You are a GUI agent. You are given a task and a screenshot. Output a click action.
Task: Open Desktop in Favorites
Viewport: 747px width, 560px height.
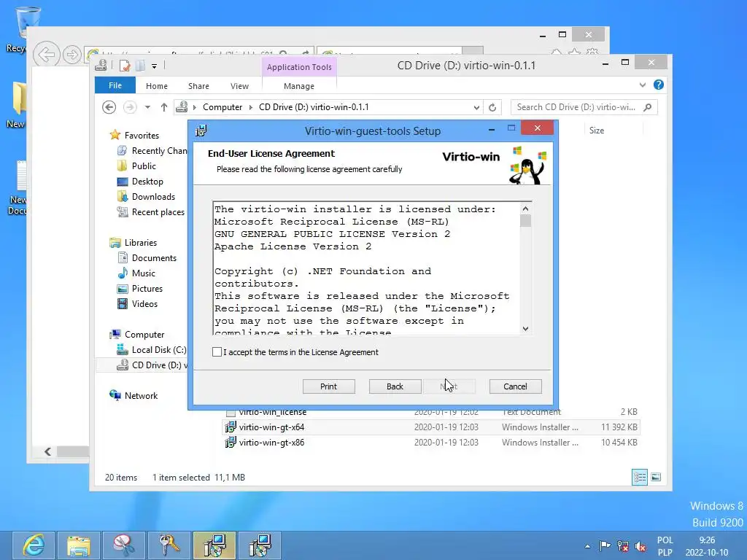click(x=147, y=182)
